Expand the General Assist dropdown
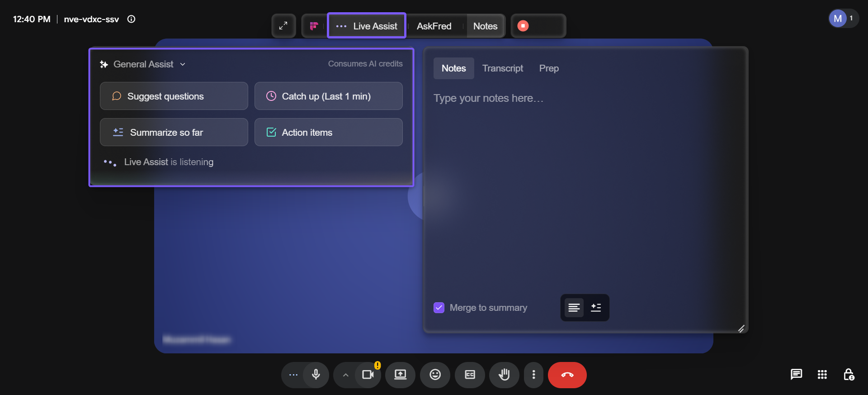 [x=143, y=64]
